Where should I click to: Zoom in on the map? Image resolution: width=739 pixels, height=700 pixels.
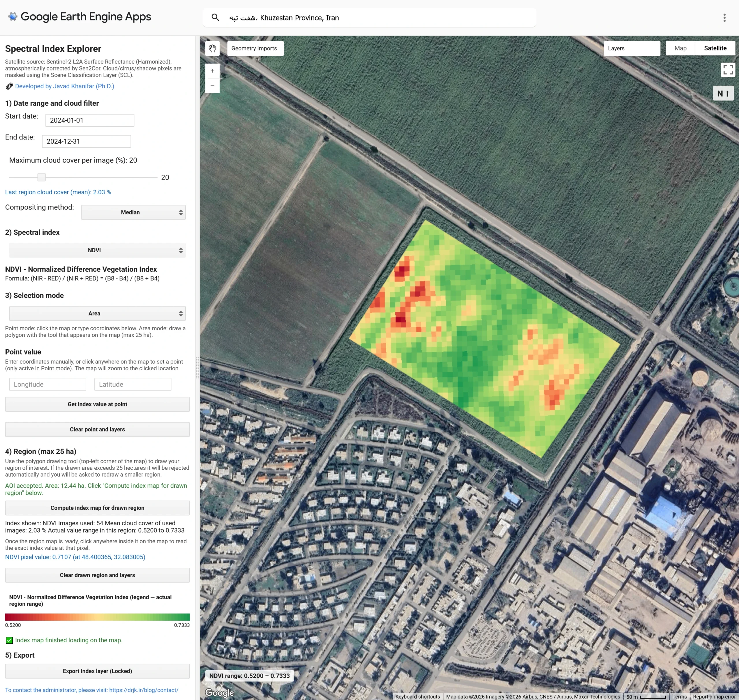coord(212,71)
